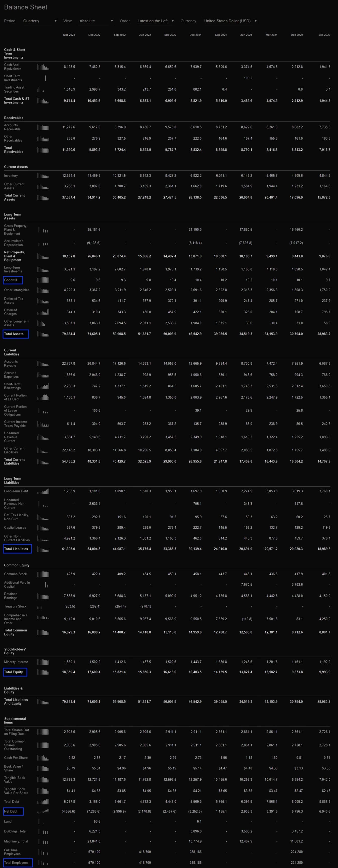Click Mar 2023 Total Equity value 18,359.4
The height and width of the screenshot is (868, 338).
pyautogui.click(x=68, y=672)
